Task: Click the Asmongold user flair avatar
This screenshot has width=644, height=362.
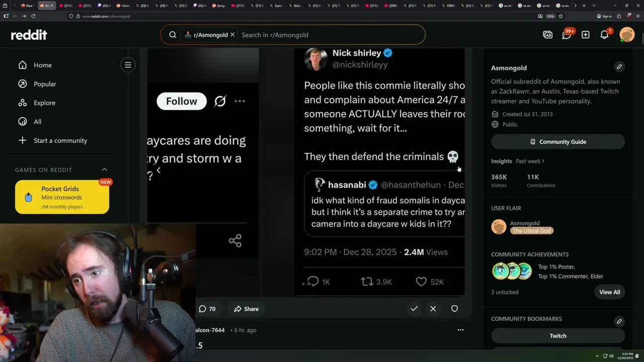Action: (x=499, y=227)
